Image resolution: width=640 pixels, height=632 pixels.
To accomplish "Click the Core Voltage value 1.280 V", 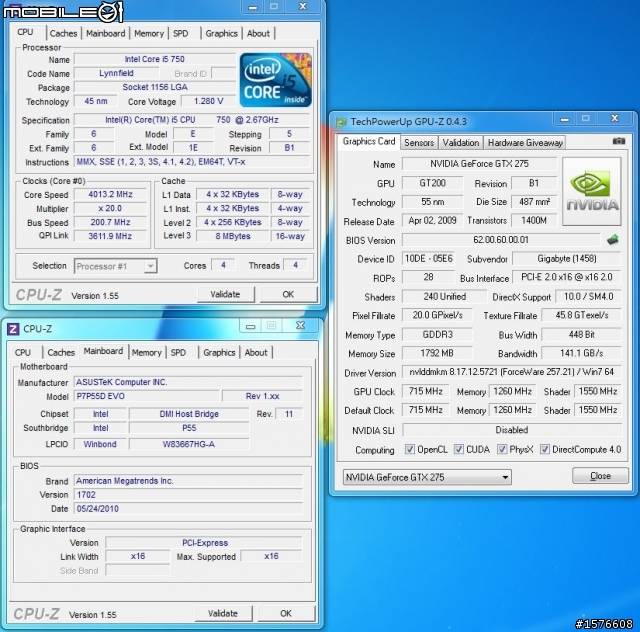I will [209, 101].
